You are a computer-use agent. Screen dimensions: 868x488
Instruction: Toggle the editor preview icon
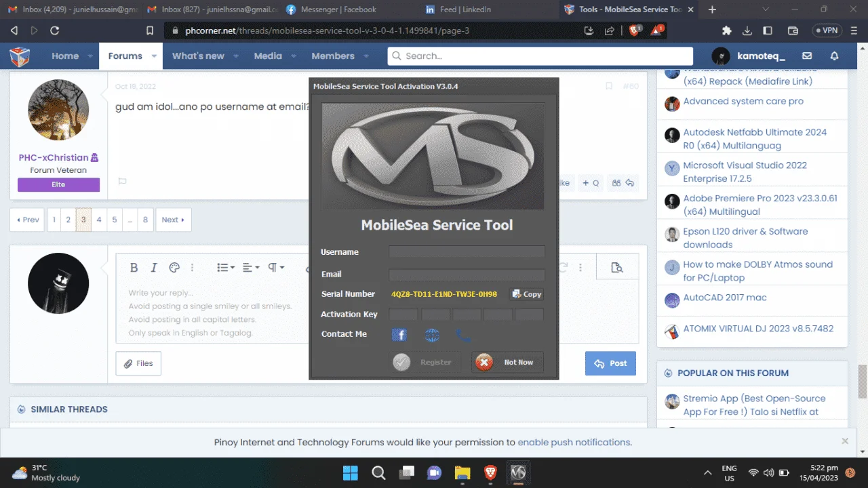pos(616,268)
